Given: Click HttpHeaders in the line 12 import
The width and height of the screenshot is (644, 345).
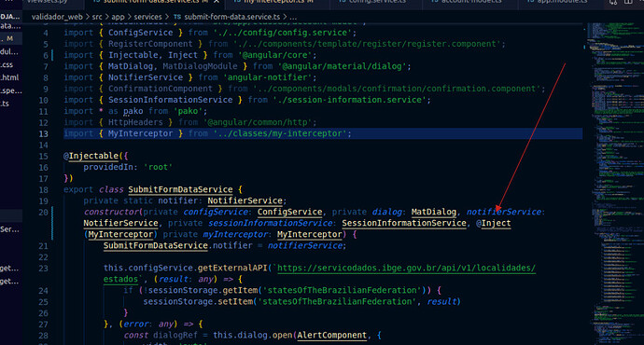Looking at the screenshot, I should [135, 122].
